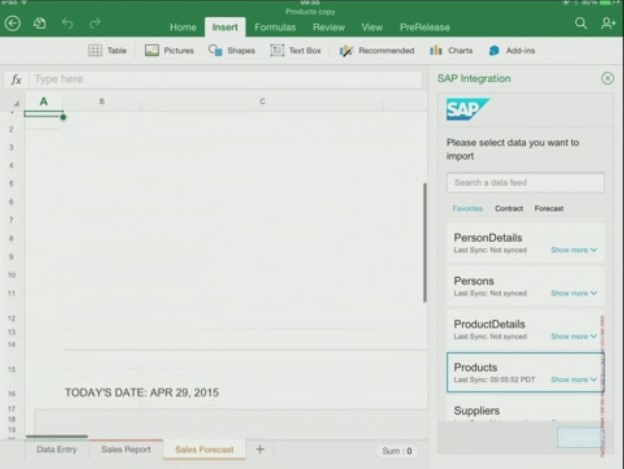Open the Add-ins menu
This screenshot has width=624, height=469.
[x=512, y=51]
